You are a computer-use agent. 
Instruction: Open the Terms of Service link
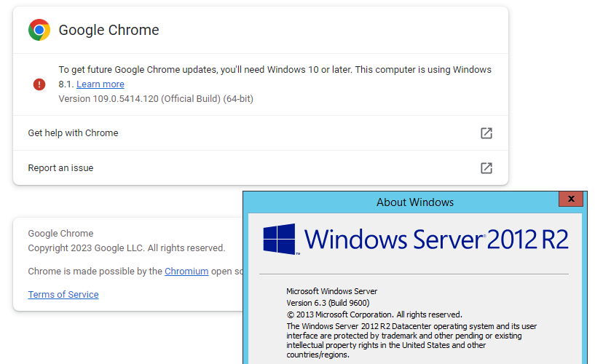point(63,295)
